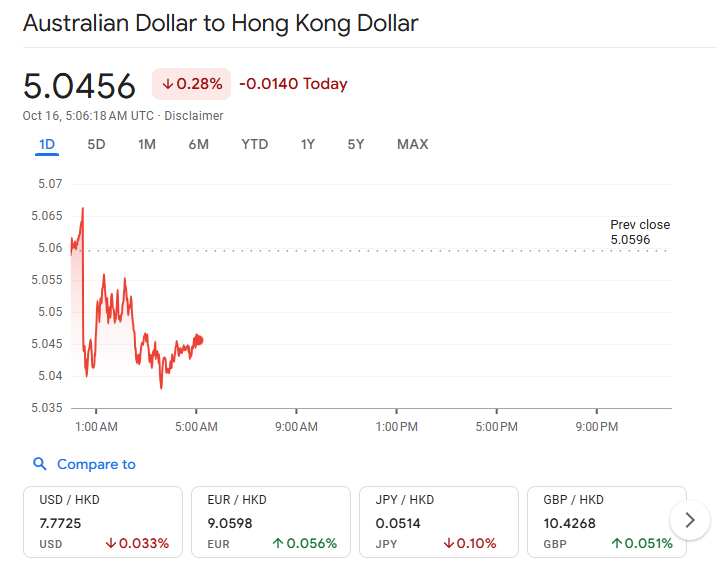Click the next arrow on currency cards
The height and width of the screenshot is (572, 717).
(x=689, y=520)
